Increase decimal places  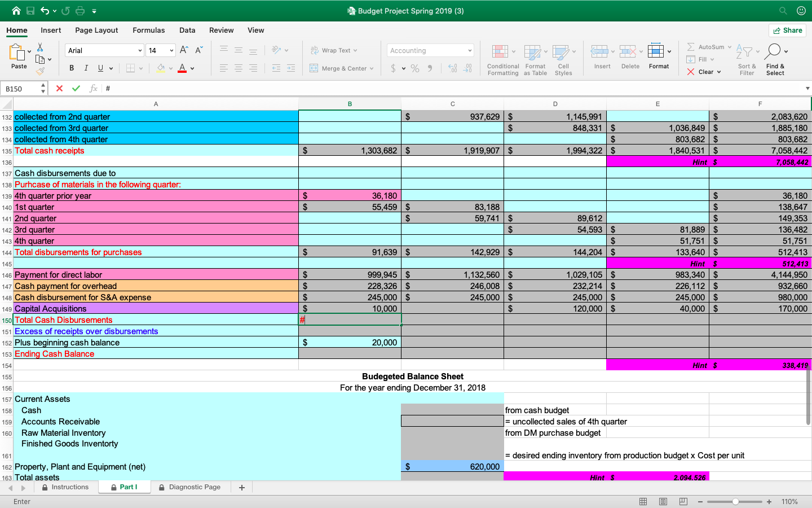tap(452, 68)
